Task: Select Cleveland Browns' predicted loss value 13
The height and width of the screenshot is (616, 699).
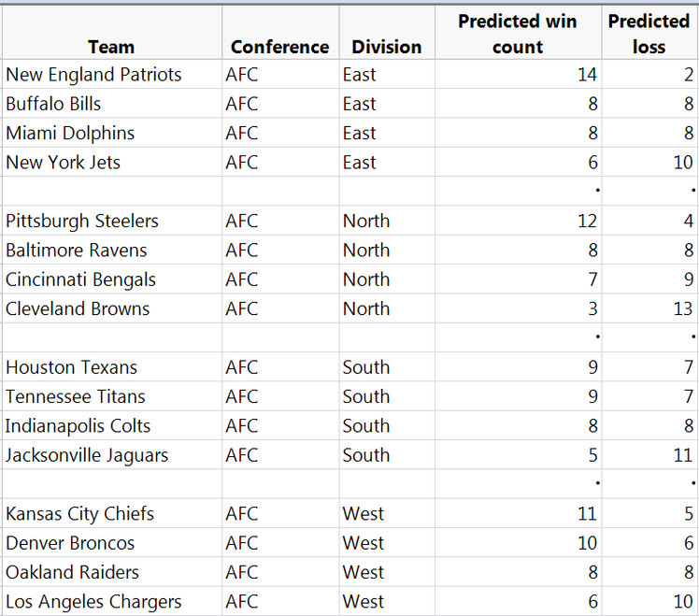Action: click(683, 308)
